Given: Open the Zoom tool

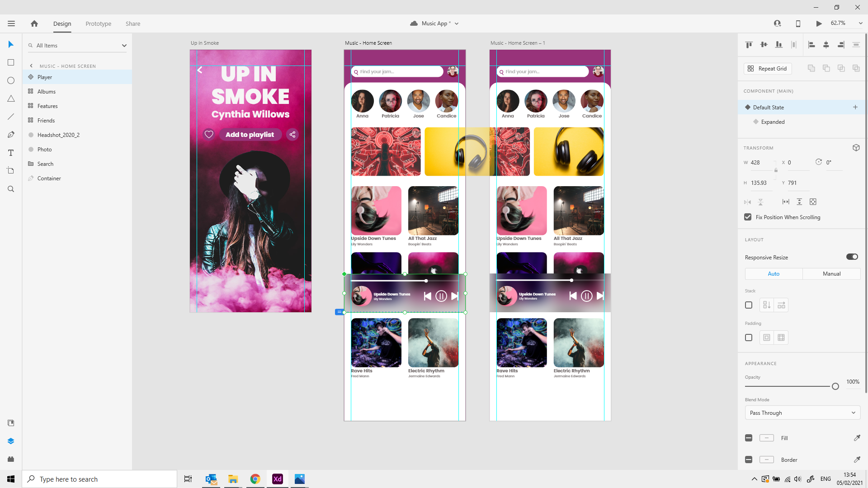Looking at the screenshot, I should 11,189.
